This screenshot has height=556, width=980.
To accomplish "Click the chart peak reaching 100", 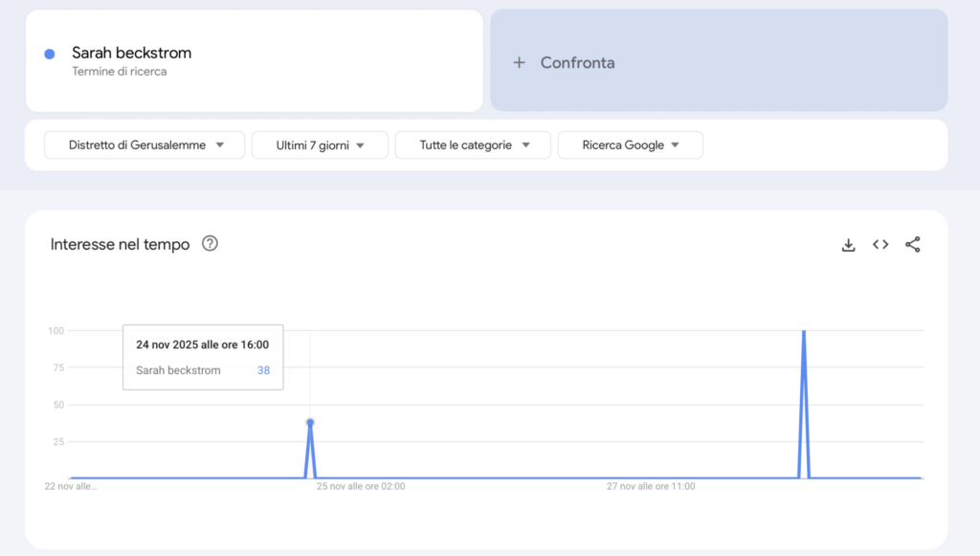I will (803, 332).
